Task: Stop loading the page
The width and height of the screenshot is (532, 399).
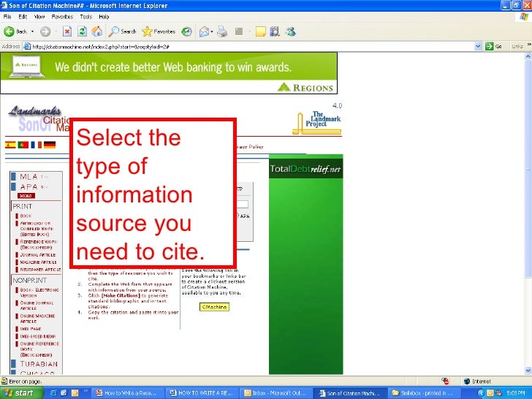Action: 67,31
